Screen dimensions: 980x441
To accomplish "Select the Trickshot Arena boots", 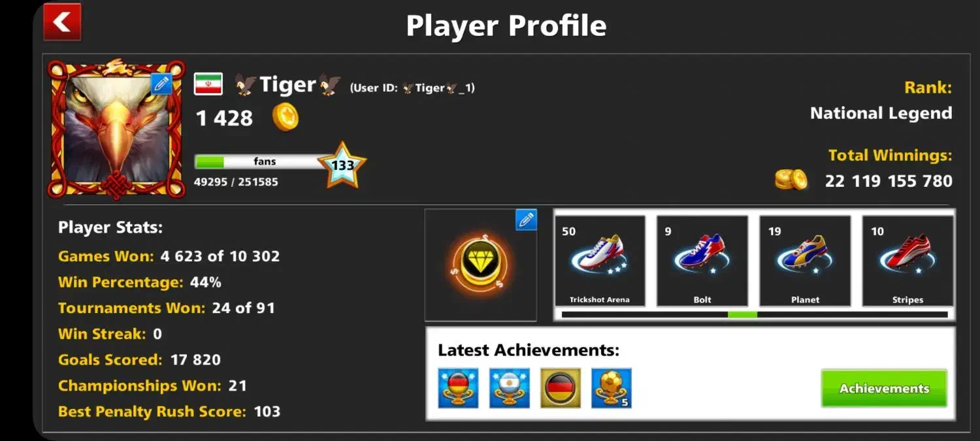I will click(x=600, y=261).
